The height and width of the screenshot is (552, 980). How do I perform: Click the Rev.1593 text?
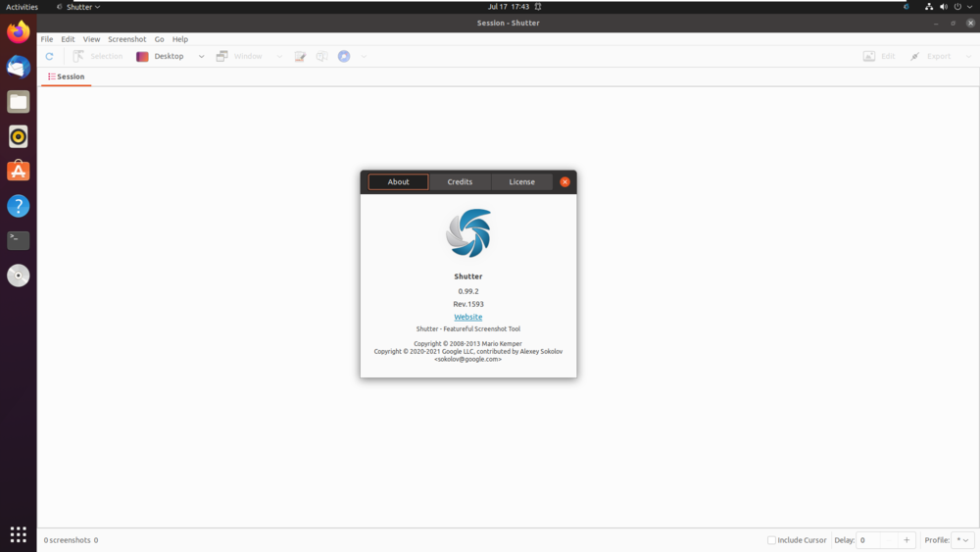click(468, 305)
